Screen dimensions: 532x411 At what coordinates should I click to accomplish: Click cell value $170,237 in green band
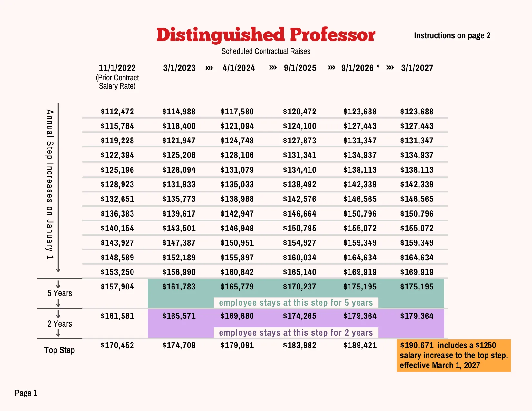click(x=300, y=287)
